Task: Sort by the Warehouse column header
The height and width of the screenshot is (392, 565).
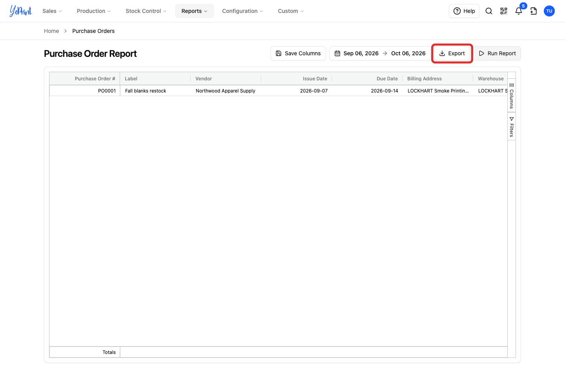Action: (x=490, y=79)
